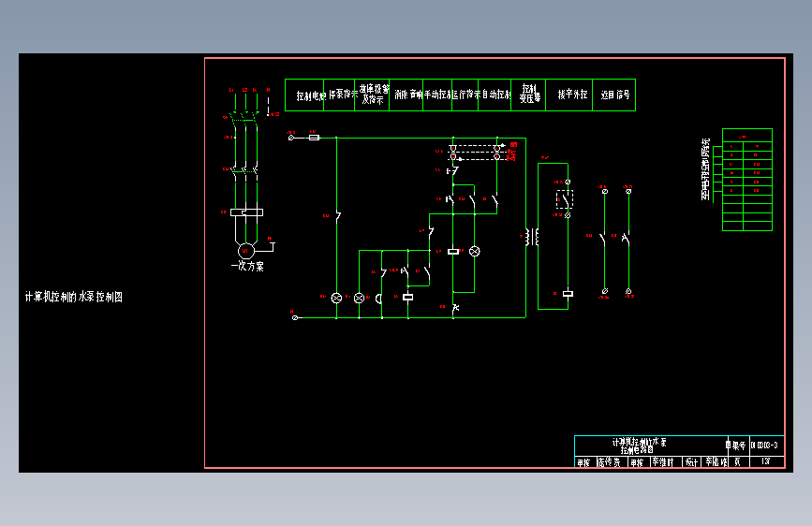The height and width of the screenshot is (526, 812).
Task: Select the 消除音响 header cell
Action: [x=406, y=95]
